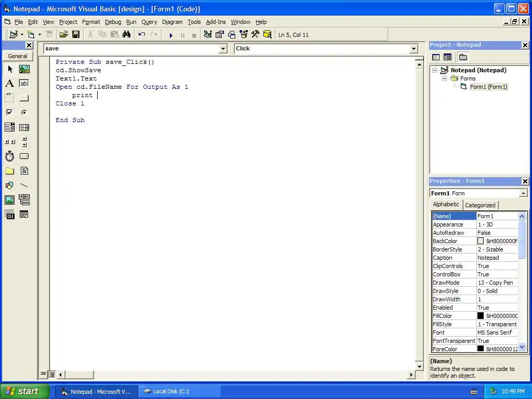Open the Menu Editor from toolbar

coord(49,34)
